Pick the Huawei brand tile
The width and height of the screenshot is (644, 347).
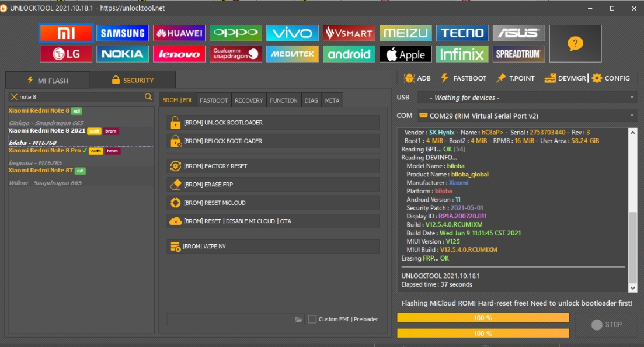tap(179, 33)
